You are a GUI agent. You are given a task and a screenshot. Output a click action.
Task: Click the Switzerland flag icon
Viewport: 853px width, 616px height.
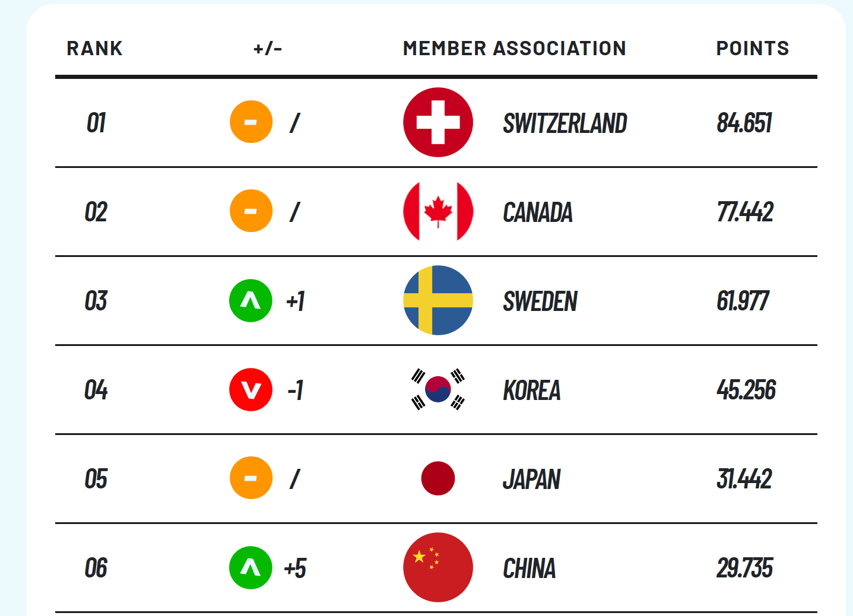coord(438,122)
